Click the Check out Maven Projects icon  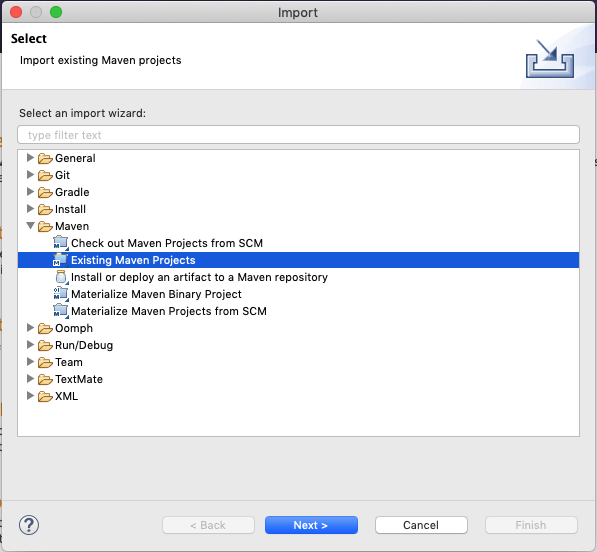click(61, 243)
